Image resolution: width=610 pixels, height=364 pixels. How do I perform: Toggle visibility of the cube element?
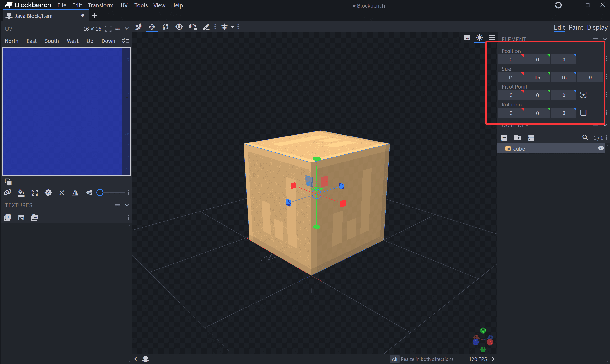[601, 148]
